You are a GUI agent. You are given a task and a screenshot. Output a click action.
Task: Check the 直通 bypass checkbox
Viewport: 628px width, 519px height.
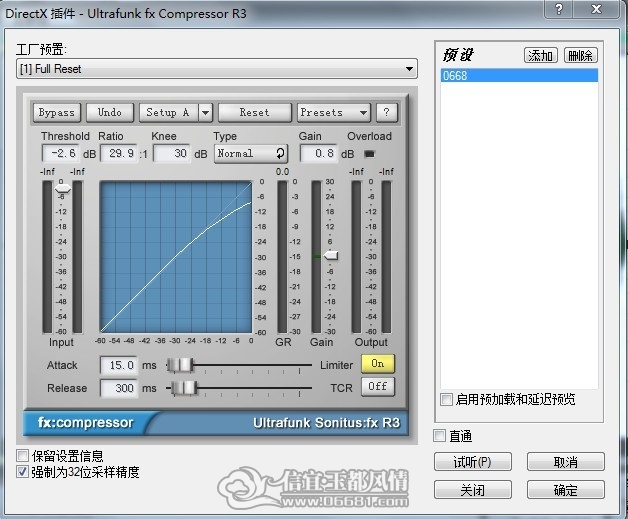(x=439, y=436)
